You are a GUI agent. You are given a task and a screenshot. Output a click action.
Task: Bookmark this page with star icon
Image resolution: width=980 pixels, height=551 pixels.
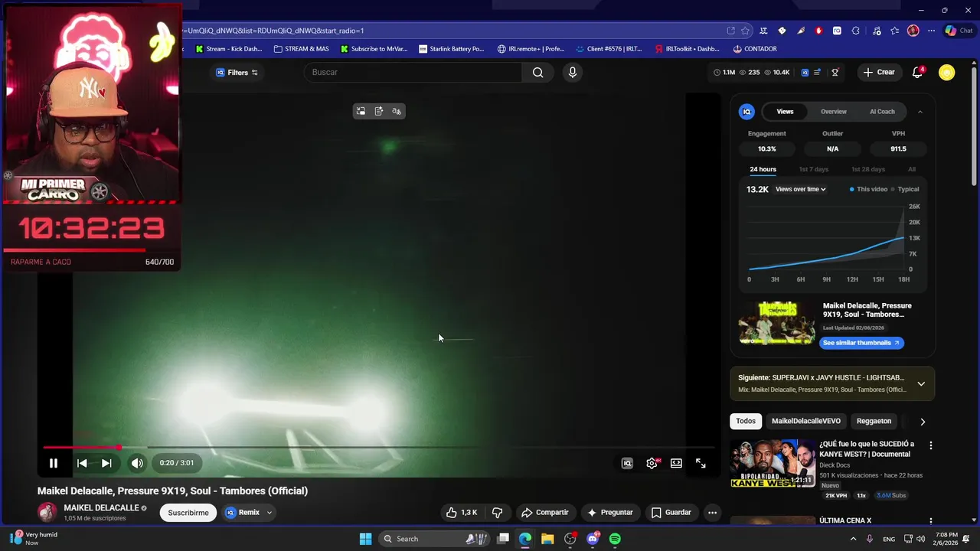point(745,31)
